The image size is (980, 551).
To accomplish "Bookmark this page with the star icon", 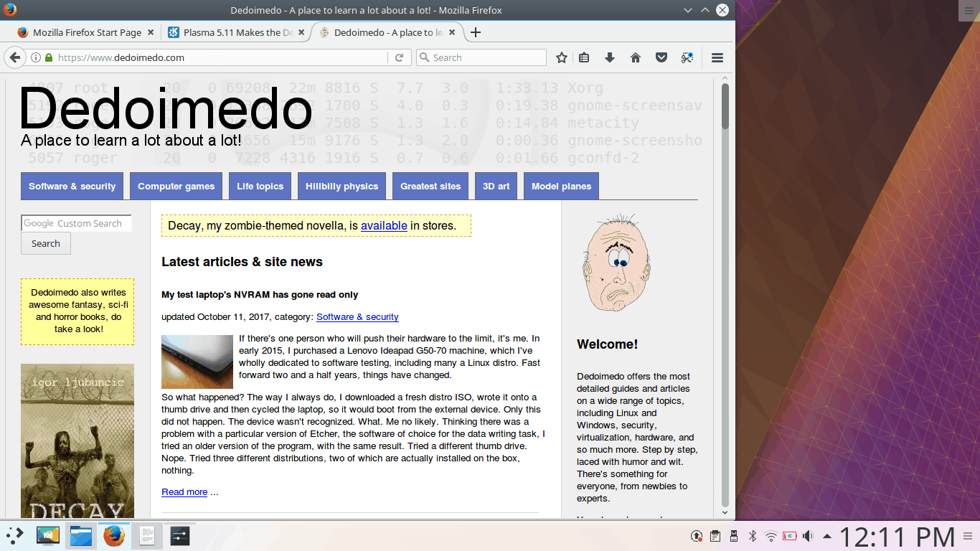I will (562, 57).
